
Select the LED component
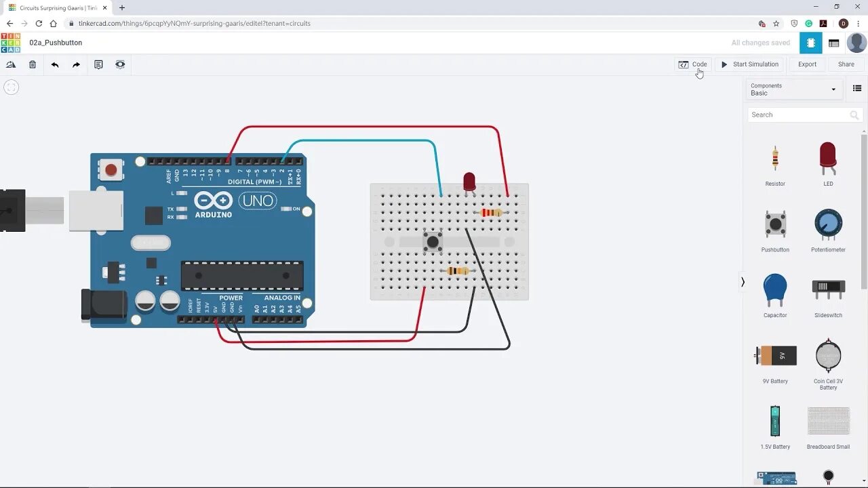coord(828,165)
